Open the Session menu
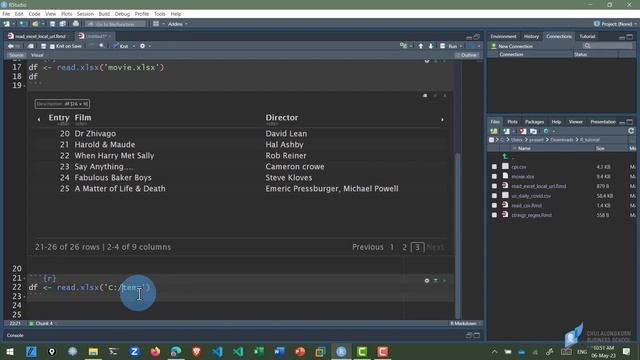The width and height of the screenshot is (640, 360). [x=85, y=14]
